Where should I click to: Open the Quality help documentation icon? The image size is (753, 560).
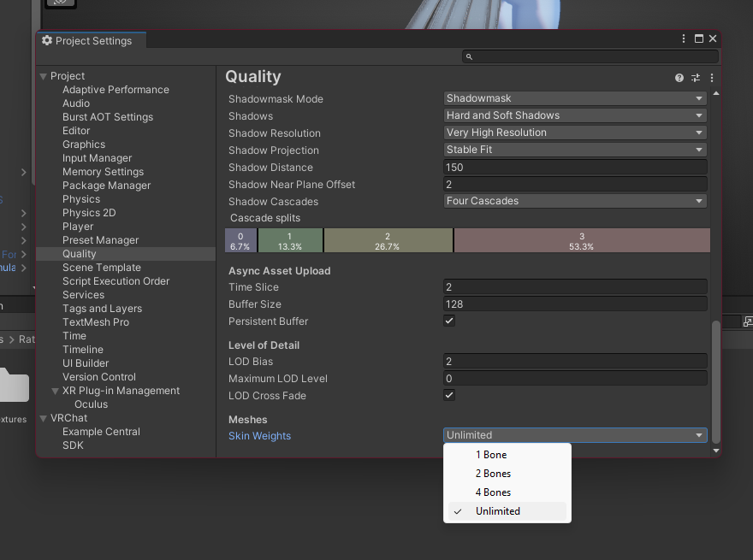[x=679, y=78]
